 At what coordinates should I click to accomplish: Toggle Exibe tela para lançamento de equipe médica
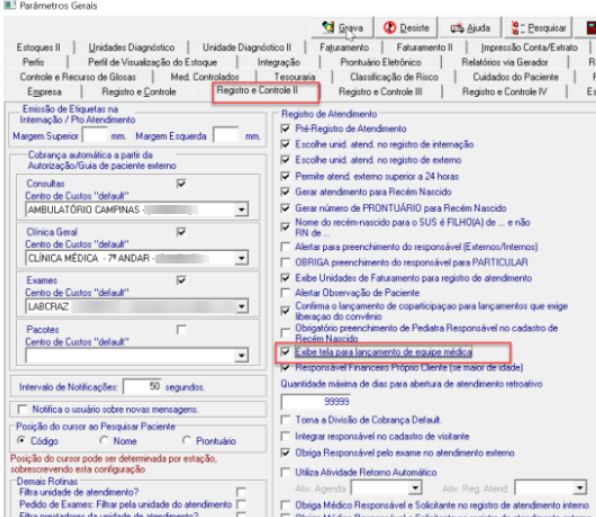pos(285,352)
